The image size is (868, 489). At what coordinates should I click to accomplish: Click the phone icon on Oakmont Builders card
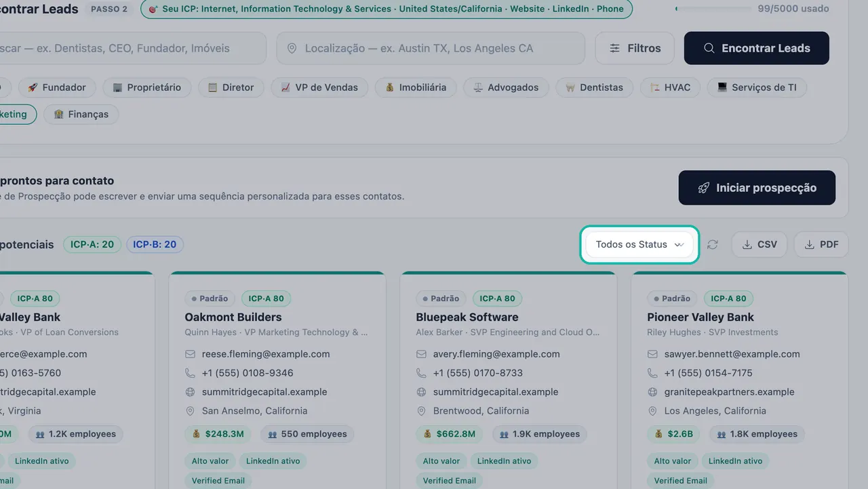pos(191,373)
